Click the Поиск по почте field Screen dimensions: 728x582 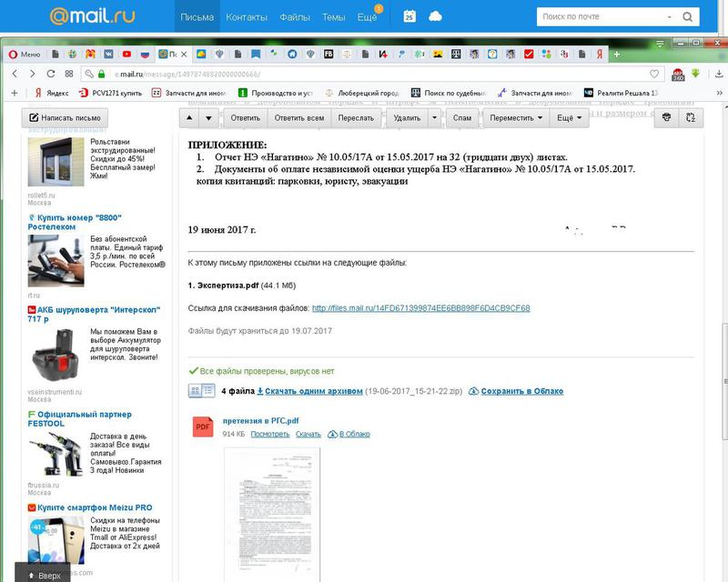pyautogui.click(x=602, y=16)
